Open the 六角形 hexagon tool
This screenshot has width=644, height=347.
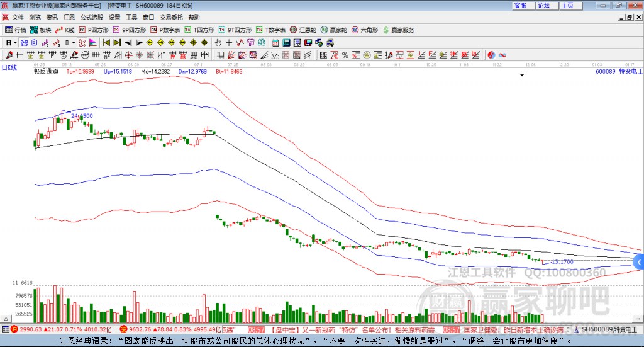pos(365,30)
